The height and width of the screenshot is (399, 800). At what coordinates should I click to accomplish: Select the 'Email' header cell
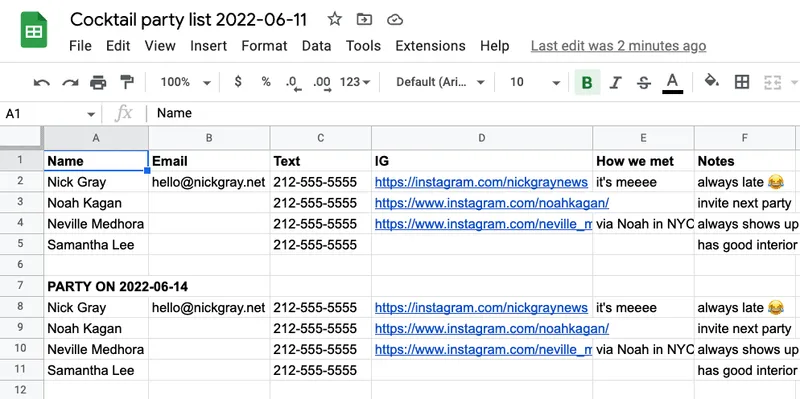pyautogui.click(x=209, y=161)
